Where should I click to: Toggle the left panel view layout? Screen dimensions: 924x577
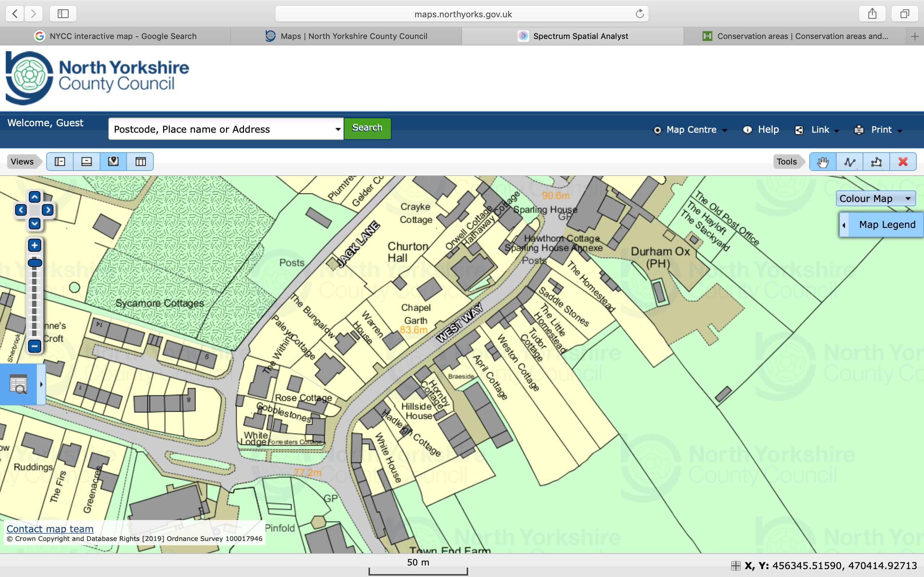pyautogui.click(x=60, y=162)
